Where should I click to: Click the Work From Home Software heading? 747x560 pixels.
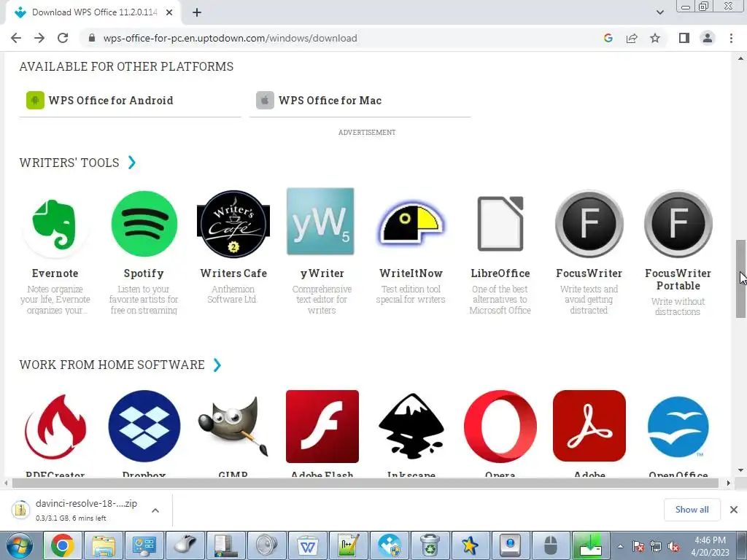[112, 365]
